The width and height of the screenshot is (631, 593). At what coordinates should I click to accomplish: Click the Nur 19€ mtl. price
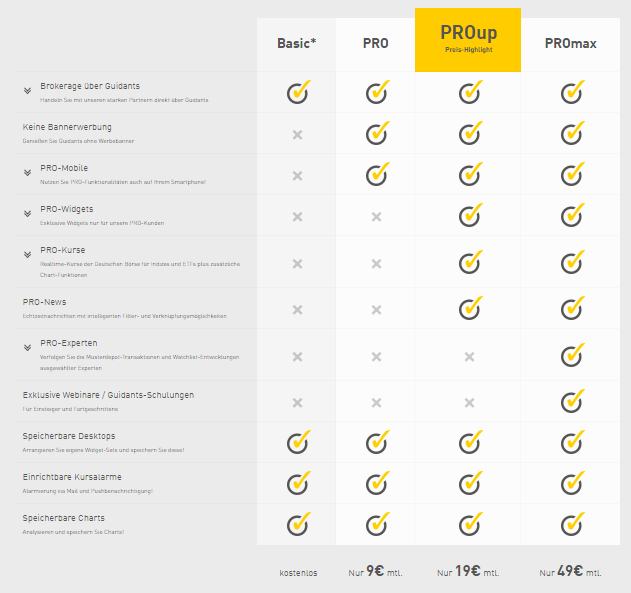468,571
